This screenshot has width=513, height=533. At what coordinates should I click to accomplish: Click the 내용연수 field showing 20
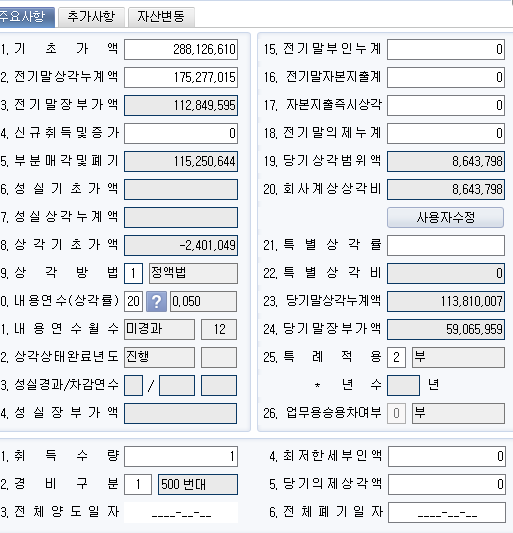[x=133, y=301]
